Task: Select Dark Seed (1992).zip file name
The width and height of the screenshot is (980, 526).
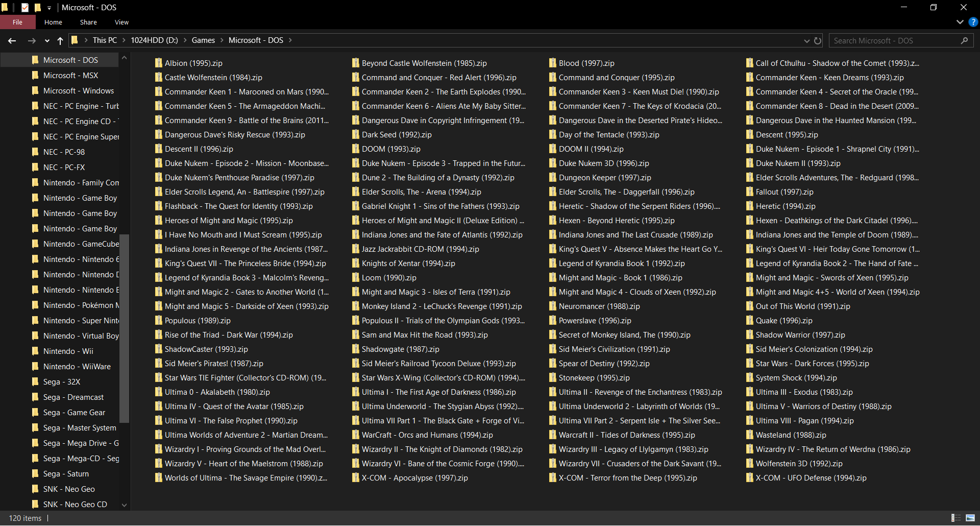Action: point(397,135)
